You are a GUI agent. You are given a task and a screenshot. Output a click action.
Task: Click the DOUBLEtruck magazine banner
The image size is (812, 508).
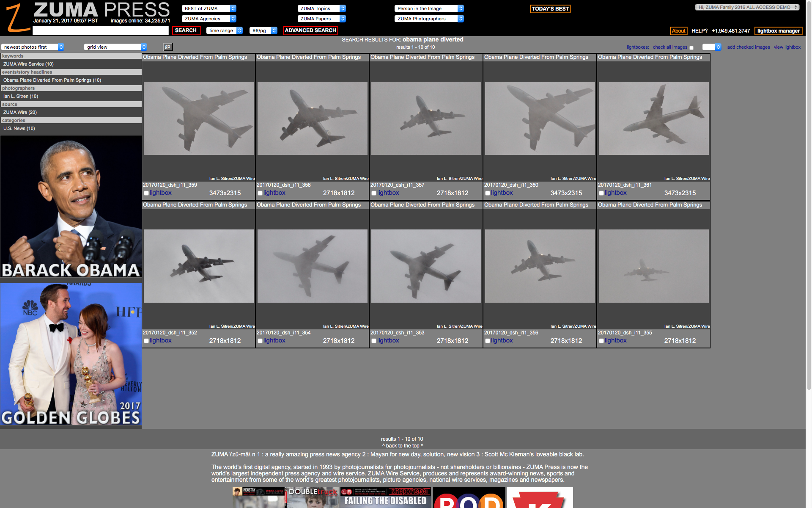(x=313, y=497)
